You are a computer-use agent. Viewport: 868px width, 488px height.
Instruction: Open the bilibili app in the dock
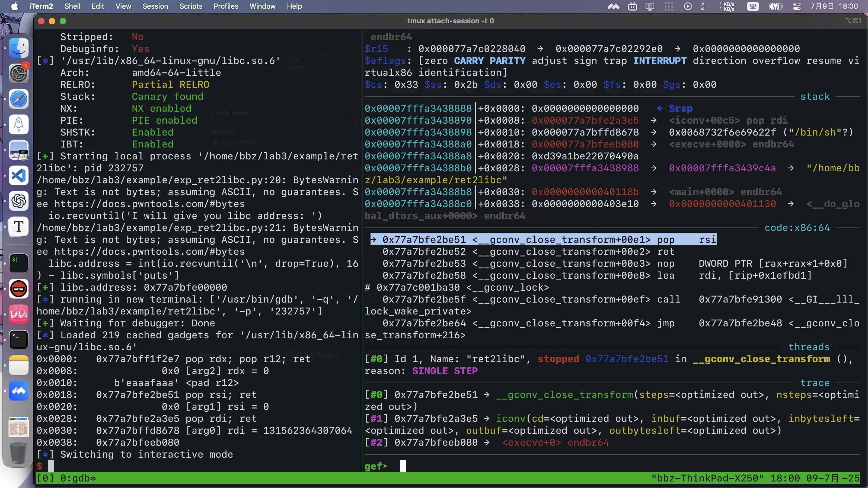pyautogui.click(x=18, y=314)
